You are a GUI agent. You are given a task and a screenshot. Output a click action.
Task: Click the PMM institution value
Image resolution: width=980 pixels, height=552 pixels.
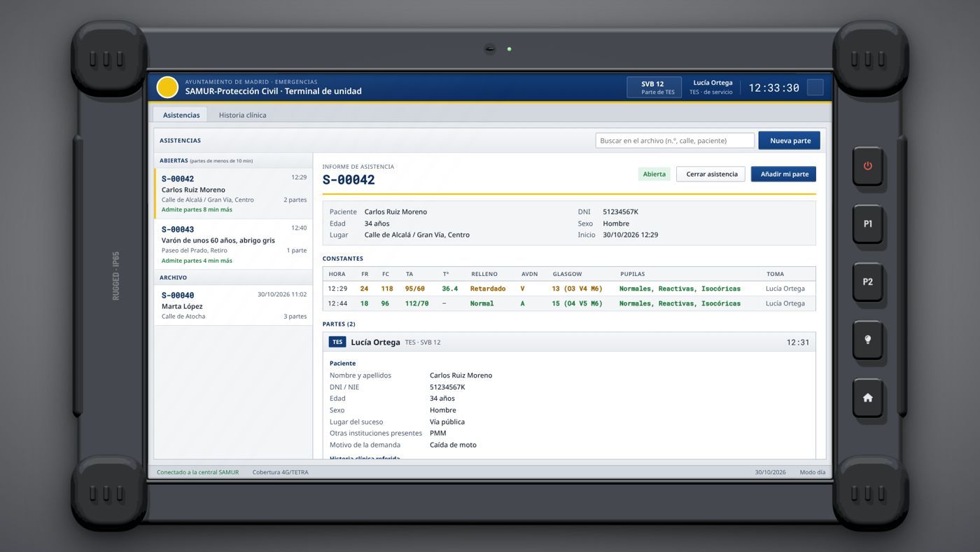coord(437,433)
